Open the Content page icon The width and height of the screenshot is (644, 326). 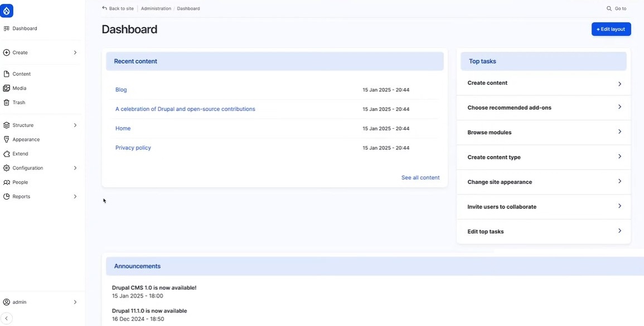(6, 74)
